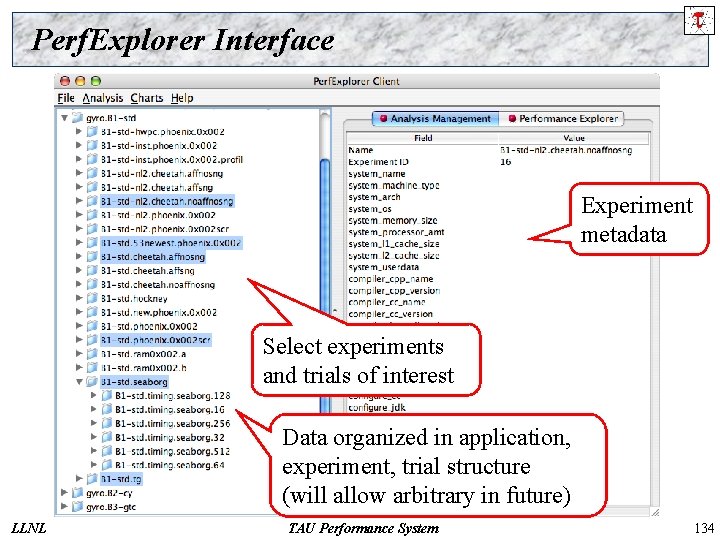This screenshot has height=540, width=720.
Task: Switch to the Analysis Management tab
Action: [435, 118]
